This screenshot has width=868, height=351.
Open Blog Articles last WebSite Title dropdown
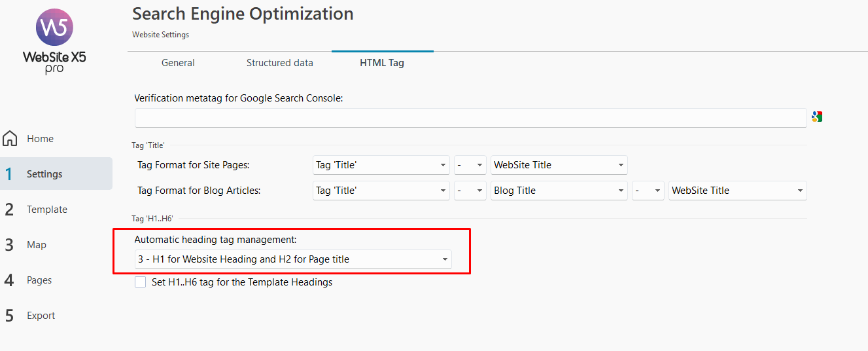point(738,191)
